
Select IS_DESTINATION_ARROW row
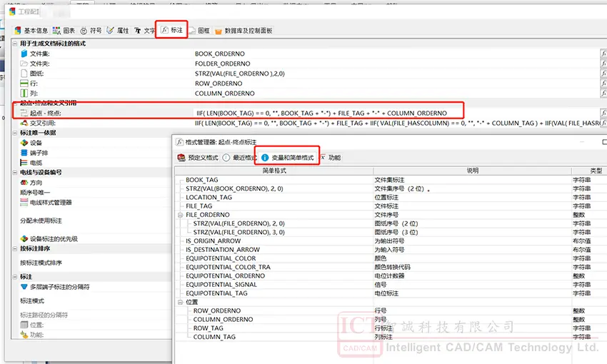coord(223,250)
